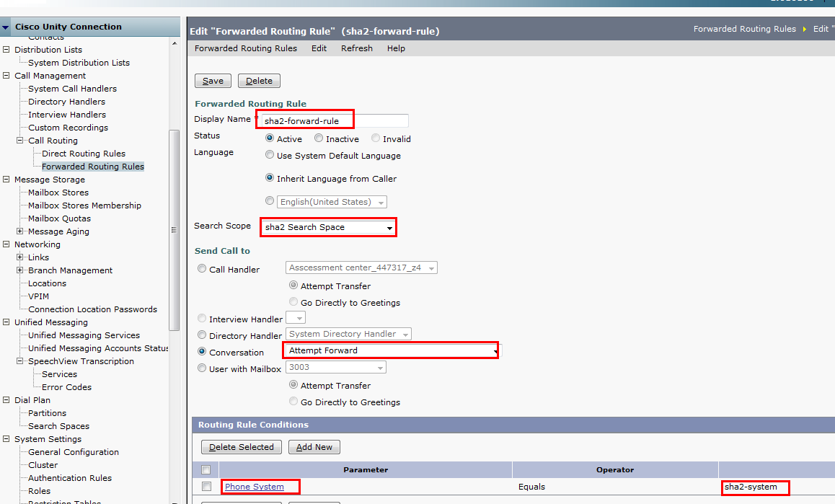Collapse the Message Storage tree node

point(6,180)
